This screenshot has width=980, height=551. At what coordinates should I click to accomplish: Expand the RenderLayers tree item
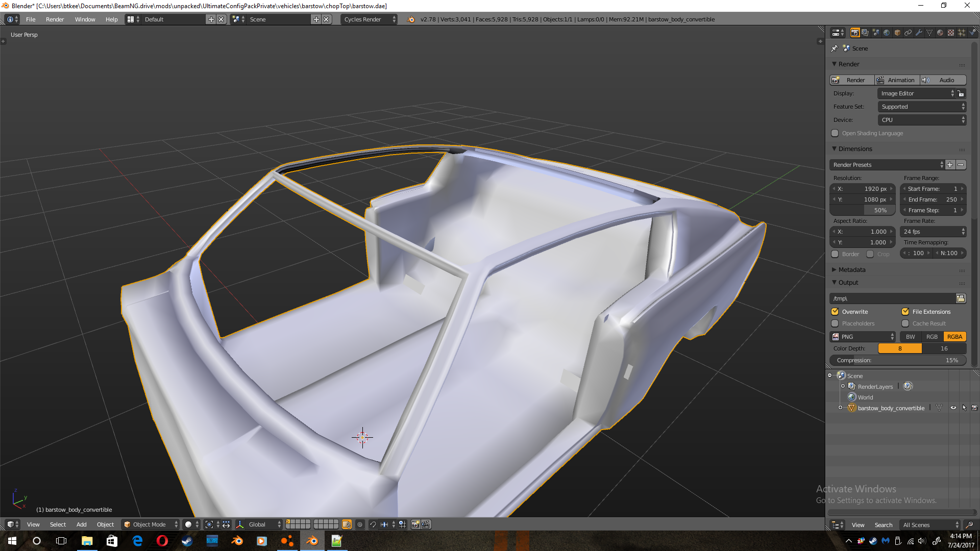[x=843, y=386]
